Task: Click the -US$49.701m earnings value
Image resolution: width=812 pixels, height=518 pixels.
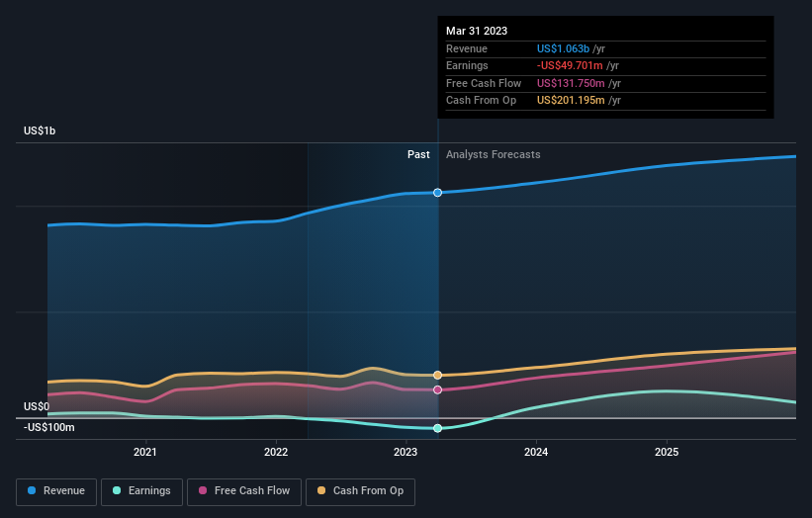Action: tap(570, 65)
